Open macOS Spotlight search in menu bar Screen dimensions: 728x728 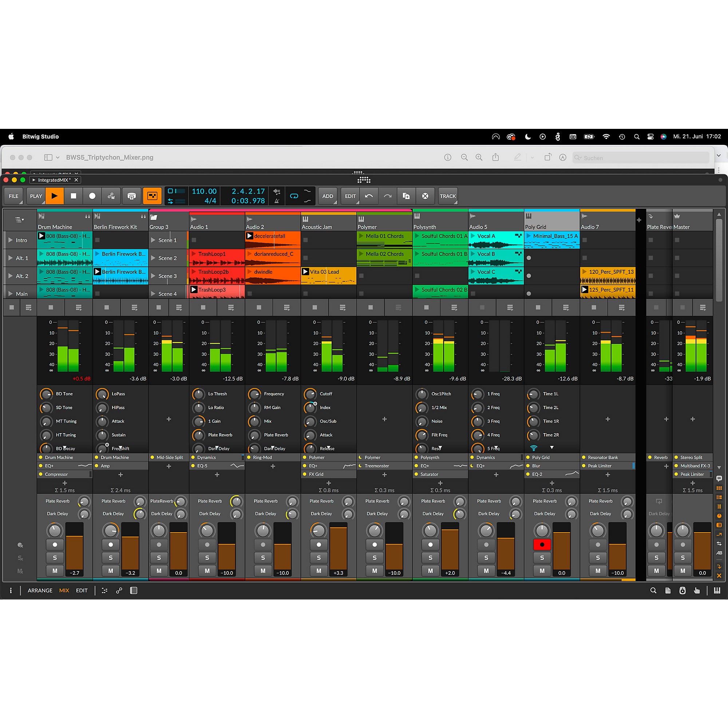tap(637, 137)
